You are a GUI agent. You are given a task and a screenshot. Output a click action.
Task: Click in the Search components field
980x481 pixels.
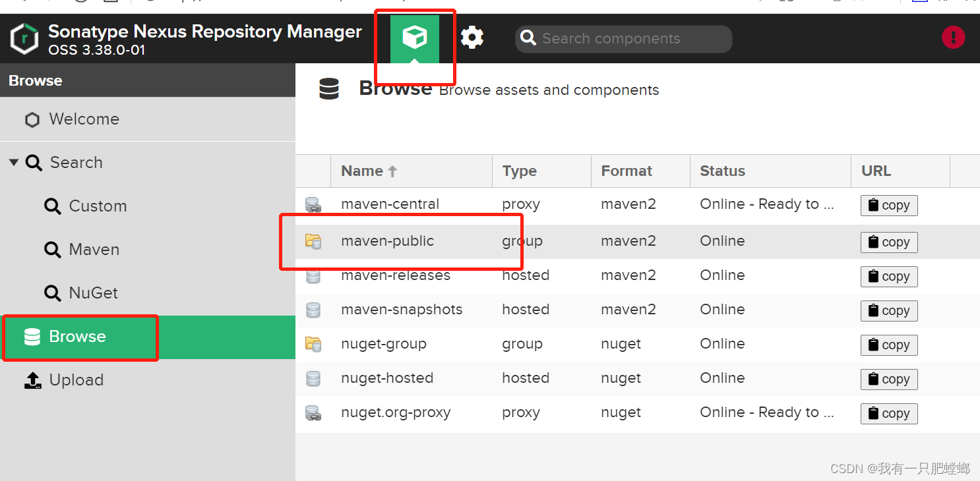(624, 39)
